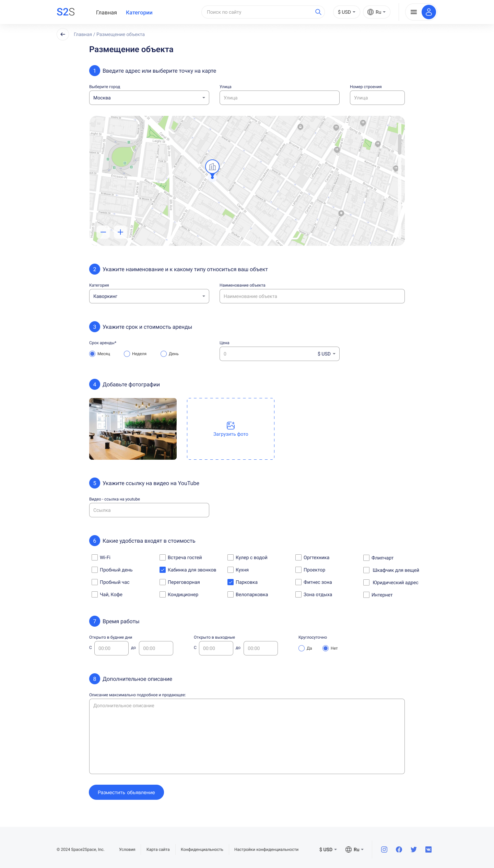The width and height of the screenshot is (494, 868).
Task: Click the map vertical scrollbar handle
Action: [400, 144]
